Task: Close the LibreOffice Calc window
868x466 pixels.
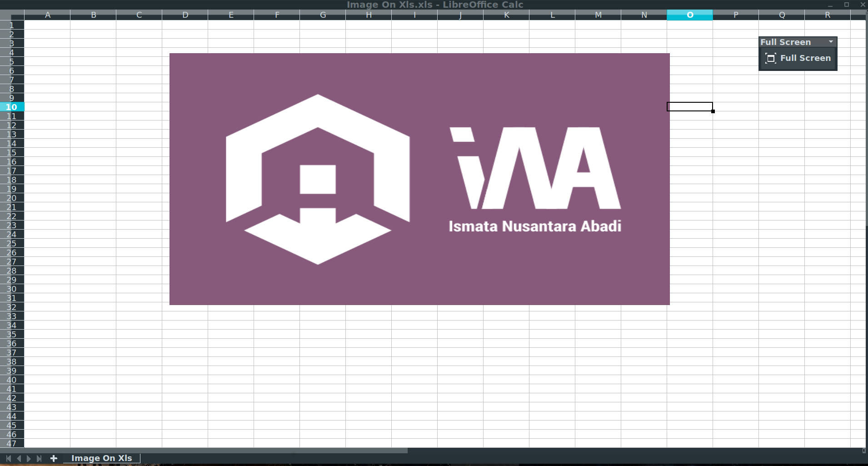Action: pyautogui.click(x=863, y=5)
